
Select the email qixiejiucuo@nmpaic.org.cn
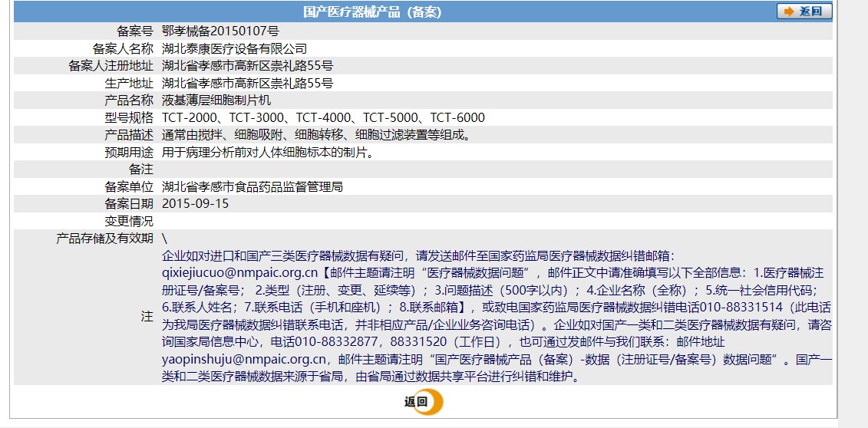[x=239, y=273]
